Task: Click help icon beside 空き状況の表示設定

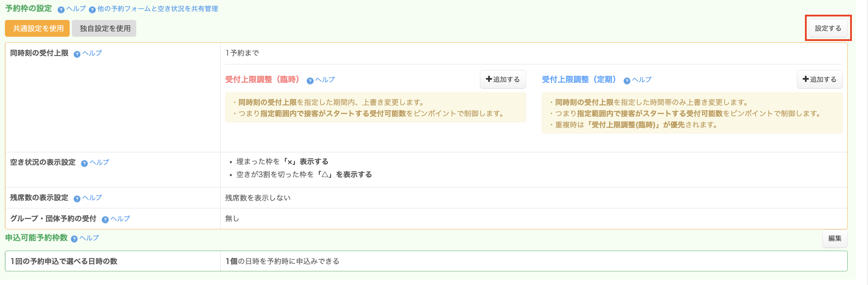Action: (x=84, y=164)
